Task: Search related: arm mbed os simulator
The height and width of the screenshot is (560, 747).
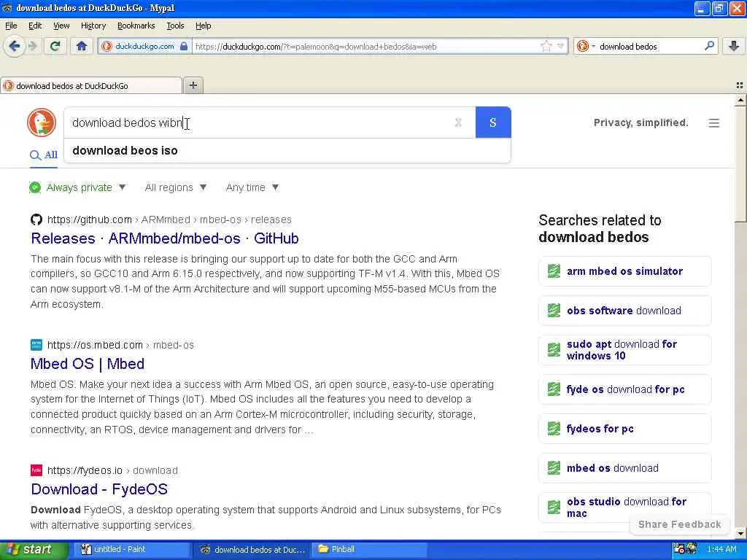Action: [x=624, y=271]
